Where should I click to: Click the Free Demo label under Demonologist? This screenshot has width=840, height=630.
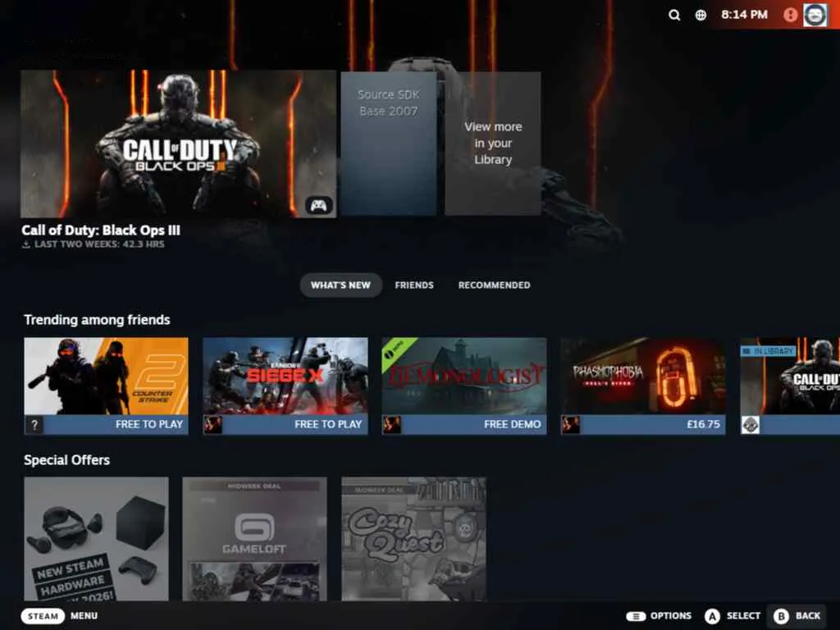[512, 424]
